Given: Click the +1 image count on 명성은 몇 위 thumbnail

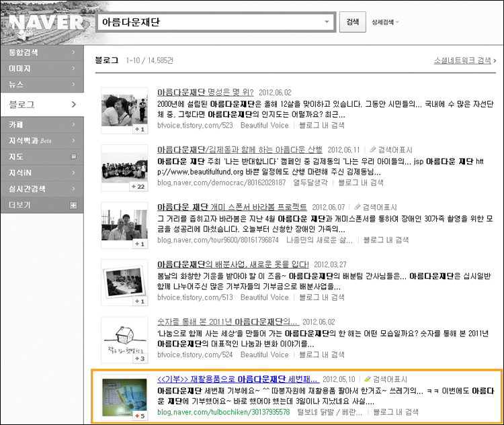Looking at the screenshot, I should click(x=140, y=129).
